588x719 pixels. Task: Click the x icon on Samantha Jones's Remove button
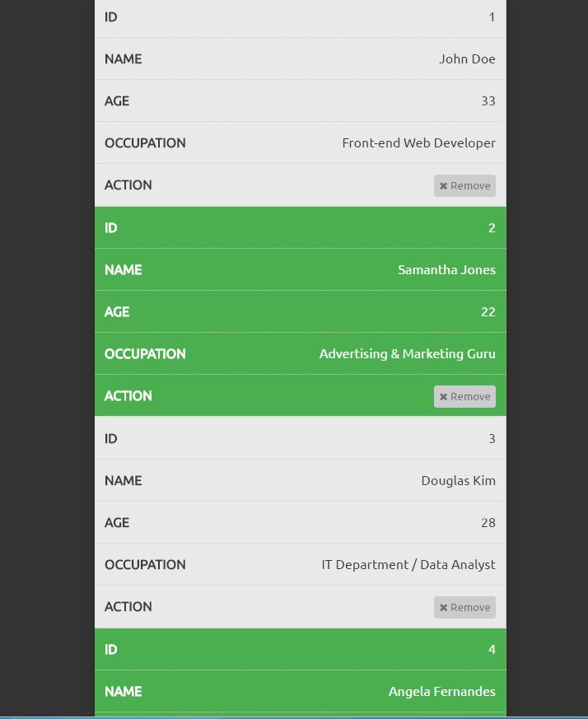443,397
